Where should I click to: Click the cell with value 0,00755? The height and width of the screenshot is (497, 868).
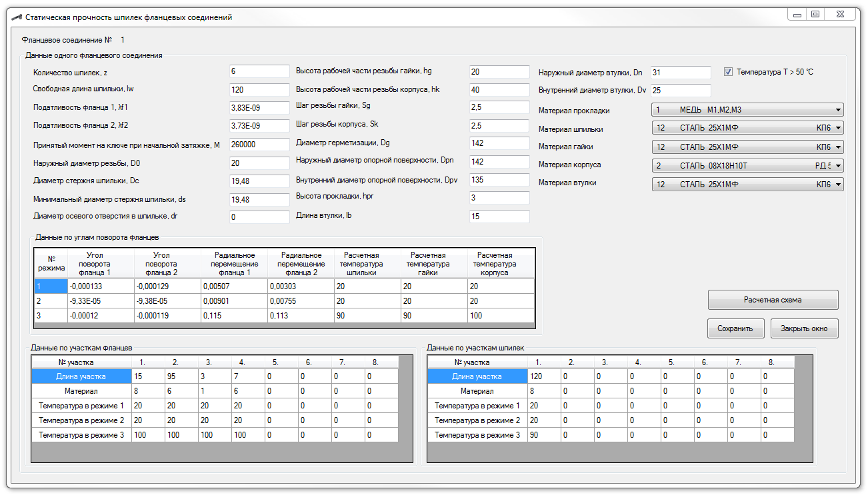pos(301,301)
